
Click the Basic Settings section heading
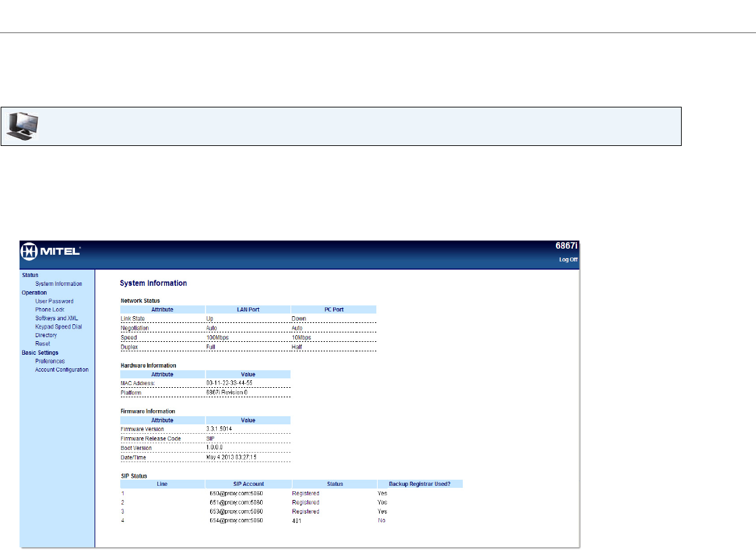[x=40, y=353]
